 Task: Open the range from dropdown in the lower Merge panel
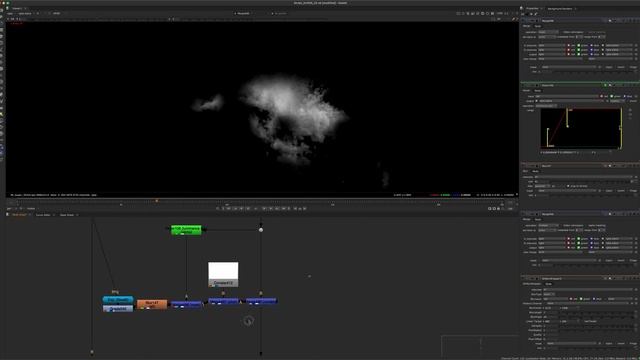click(602, 230)
